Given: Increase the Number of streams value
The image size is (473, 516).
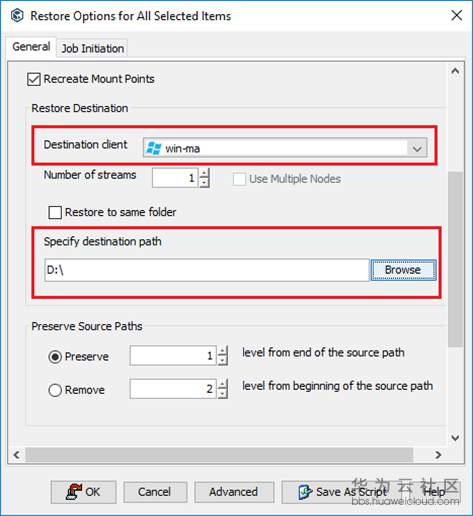Looking at the screenshot, I should point(204,174).
